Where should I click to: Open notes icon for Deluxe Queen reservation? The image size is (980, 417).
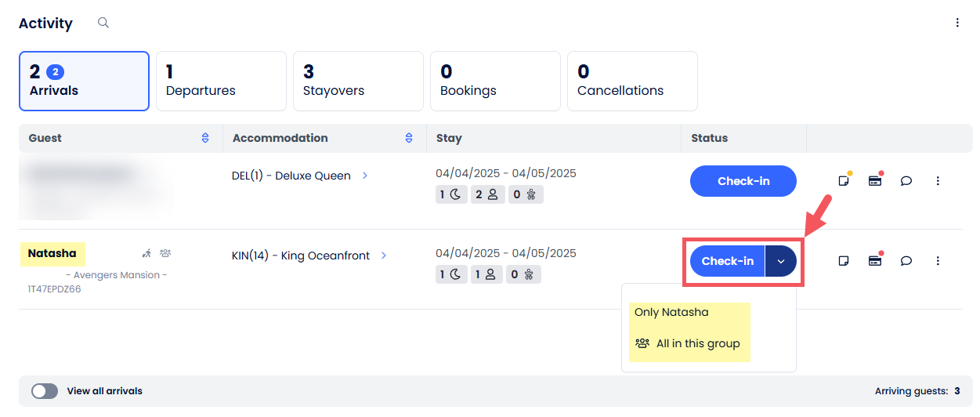coord(844,181)
